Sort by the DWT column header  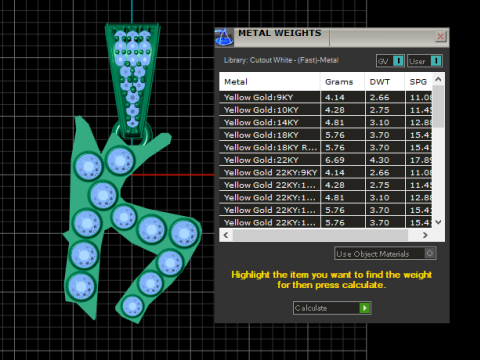(385, 82)
